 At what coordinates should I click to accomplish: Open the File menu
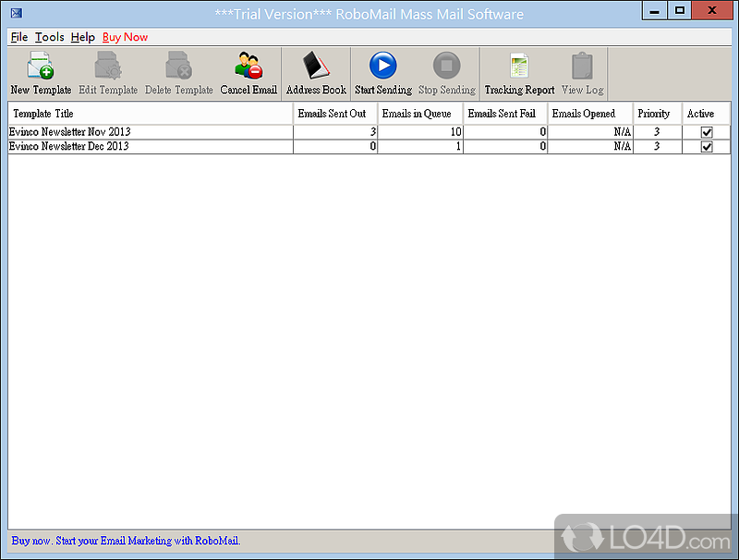point(19,37)
